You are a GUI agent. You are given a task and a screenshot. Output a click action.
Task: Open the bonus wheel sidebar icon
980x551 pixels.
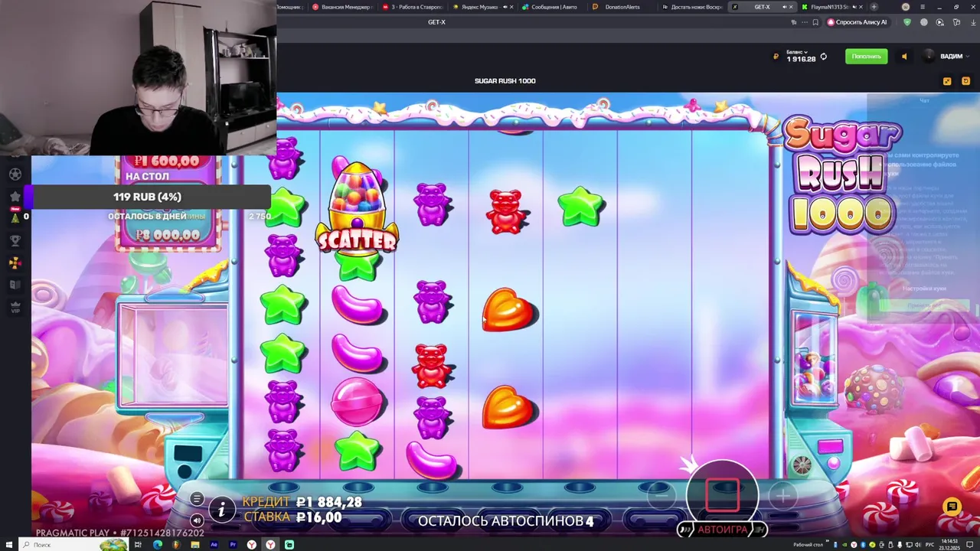tap(15, 262)
